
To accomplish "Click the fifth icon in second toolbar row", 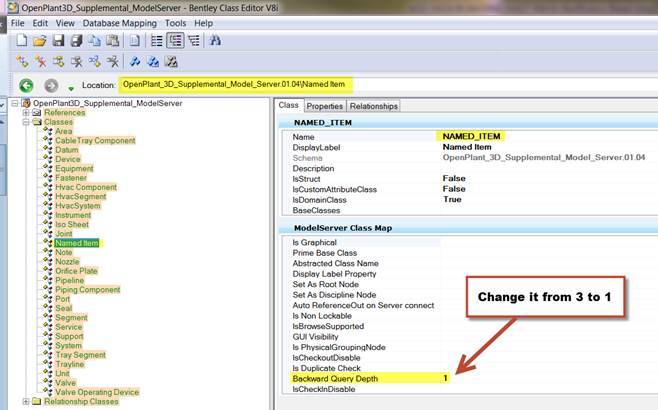I will coord(94,62).
